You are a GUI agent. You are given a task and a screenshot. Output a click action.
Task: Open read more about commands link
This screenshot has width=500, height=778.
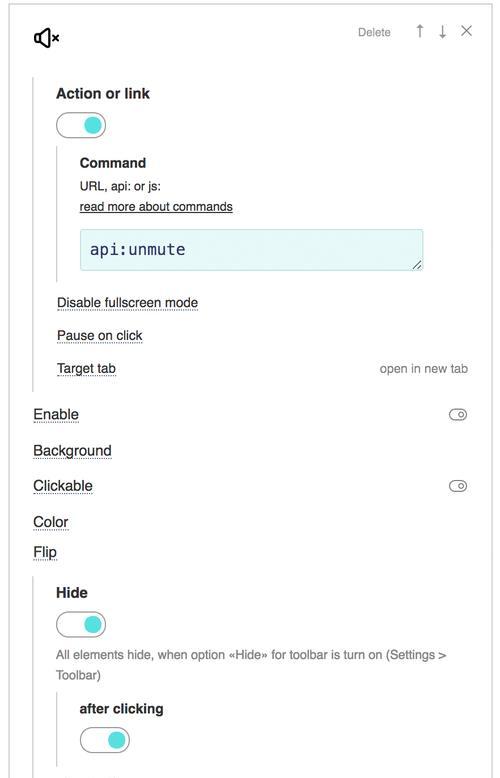(x=156, y=206)
